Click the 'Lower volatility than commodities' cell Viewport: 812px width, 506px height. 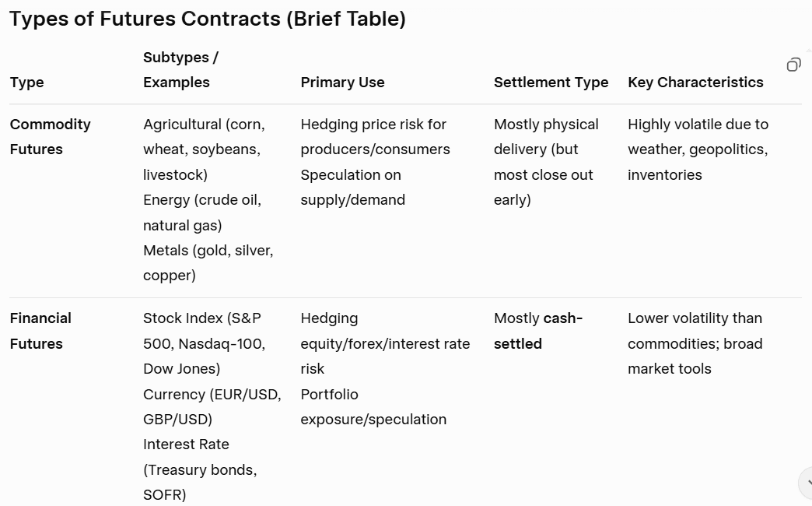695,343
